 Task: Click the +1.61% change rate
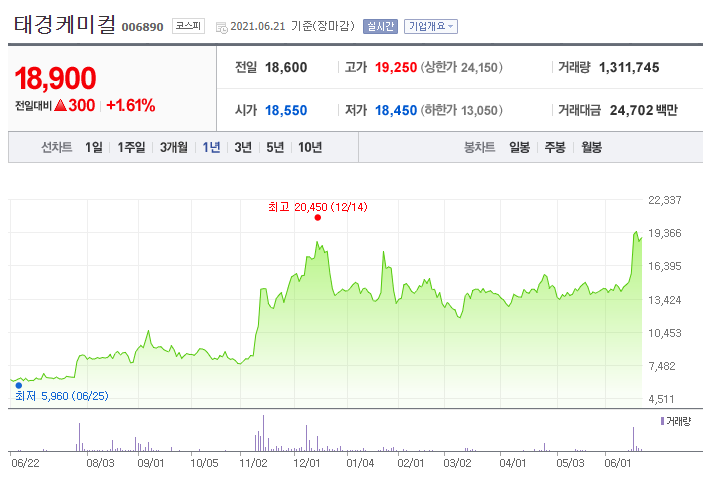pyautogui.click(x=130, y=105)
